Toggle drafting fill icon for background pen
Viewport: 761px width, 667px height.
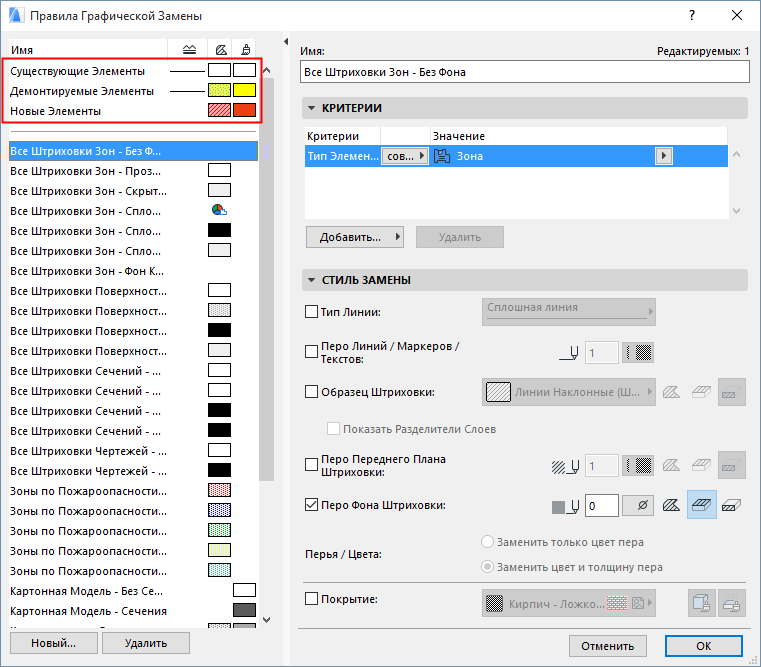(671, 505)
